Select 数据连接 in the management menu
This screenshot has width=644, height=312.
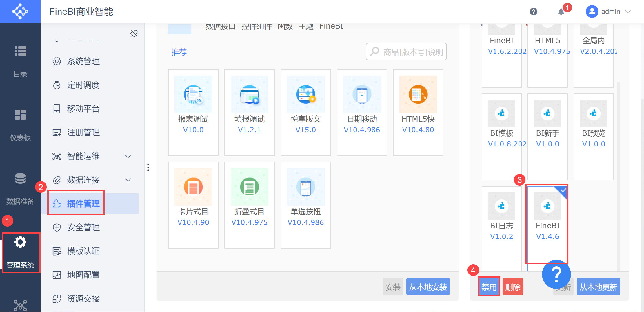83,180
